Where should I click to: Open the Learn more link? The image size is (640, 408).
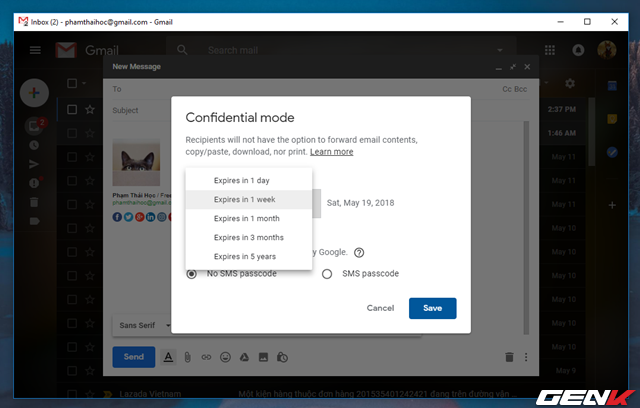click(331, 152)
